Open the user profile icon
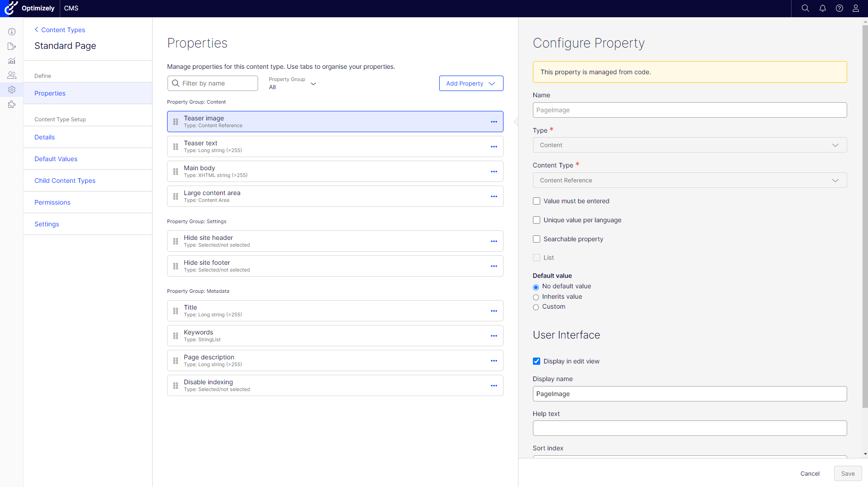The image size is (868, 487). pyautogui.click(x=855, y=8)
